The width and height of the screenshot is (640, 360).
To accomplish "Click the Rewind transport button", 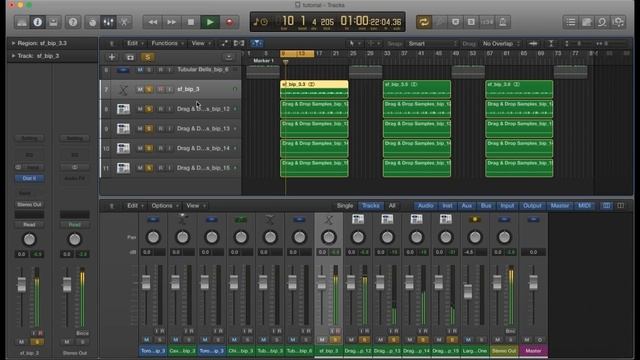I will point(153,22).
